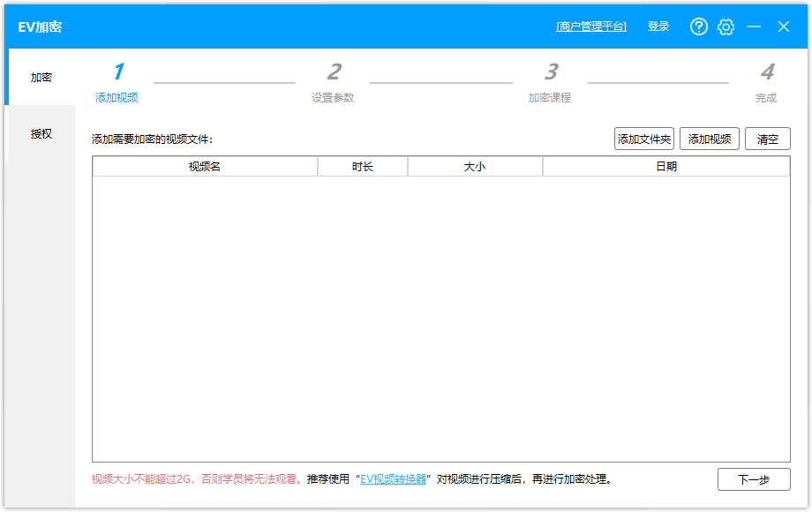Image resolution: width=812 pixels, height=512 pixels.
Task: Click the 添加文件夹 button
Action: point(643,139)
